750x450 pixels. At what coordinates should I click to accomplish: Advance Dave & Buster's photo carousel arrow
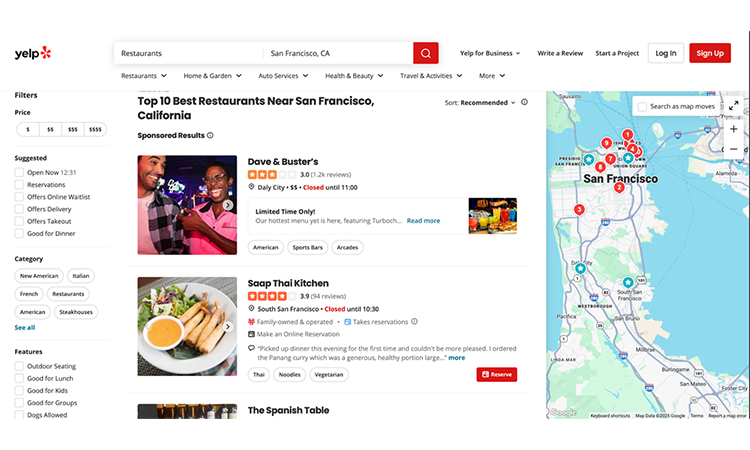tap(228, 205)
